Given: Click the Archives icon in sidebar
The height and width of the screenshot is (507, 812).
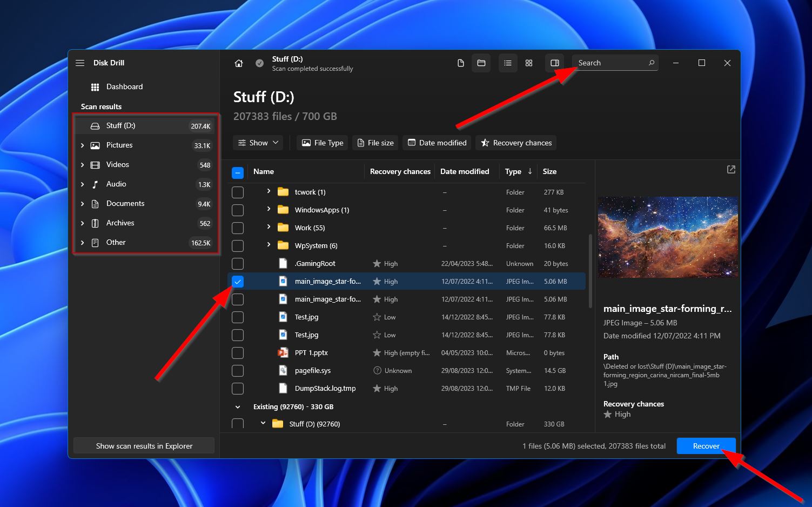Looking at the screenshot, I should coord(95,223).
